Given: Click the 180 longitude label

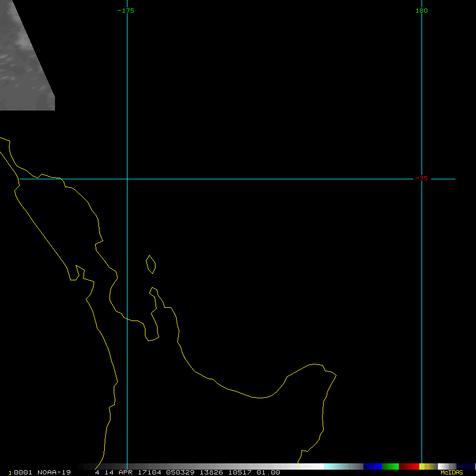Looking at the screenshot, I should 422,11.
